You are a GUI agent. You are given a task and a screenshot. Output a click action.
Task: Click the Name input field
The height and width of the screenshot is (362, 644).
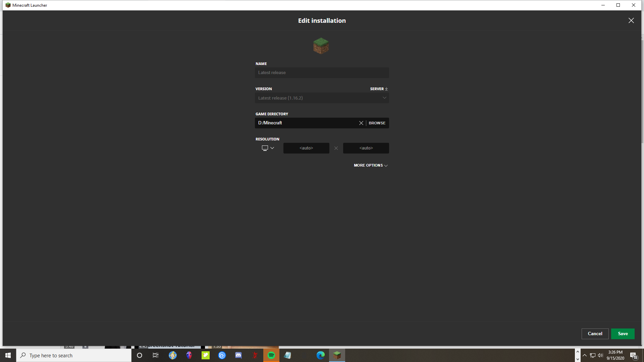tap(322, 73)
